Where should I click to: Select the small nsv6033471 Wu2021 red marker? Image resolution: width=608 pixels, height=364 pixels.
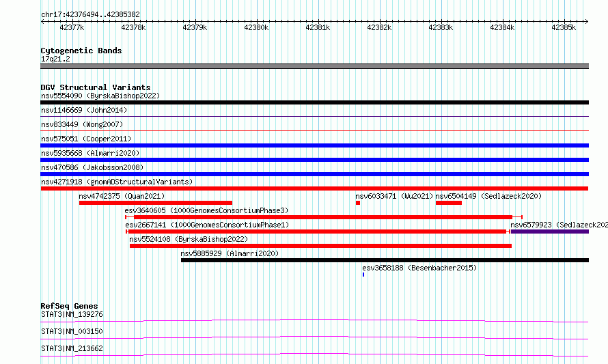[358, 203]
